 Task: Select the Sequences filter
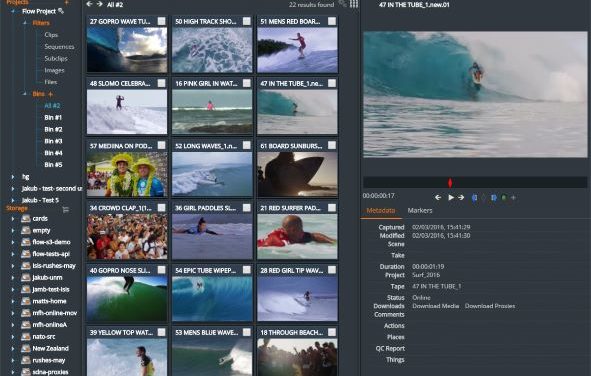click(59, 47)
